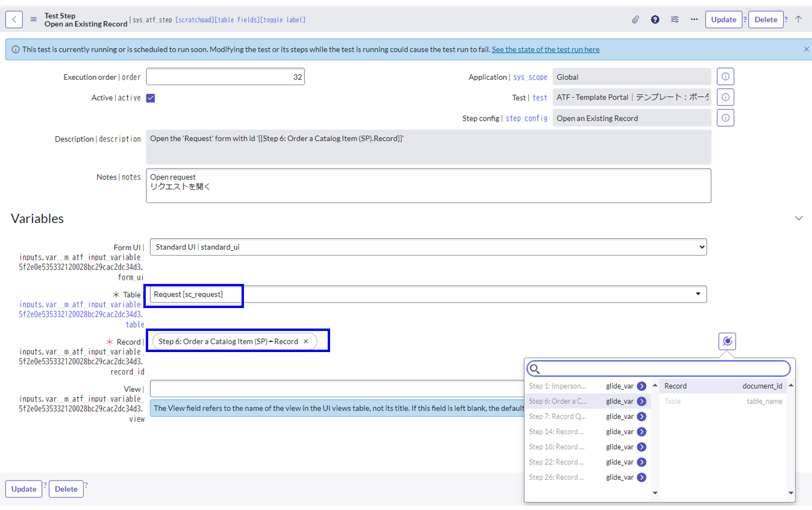This screenshot has height=510, width=812.
Task: Open 'See the state of the test run here' link
Action: 545,49
